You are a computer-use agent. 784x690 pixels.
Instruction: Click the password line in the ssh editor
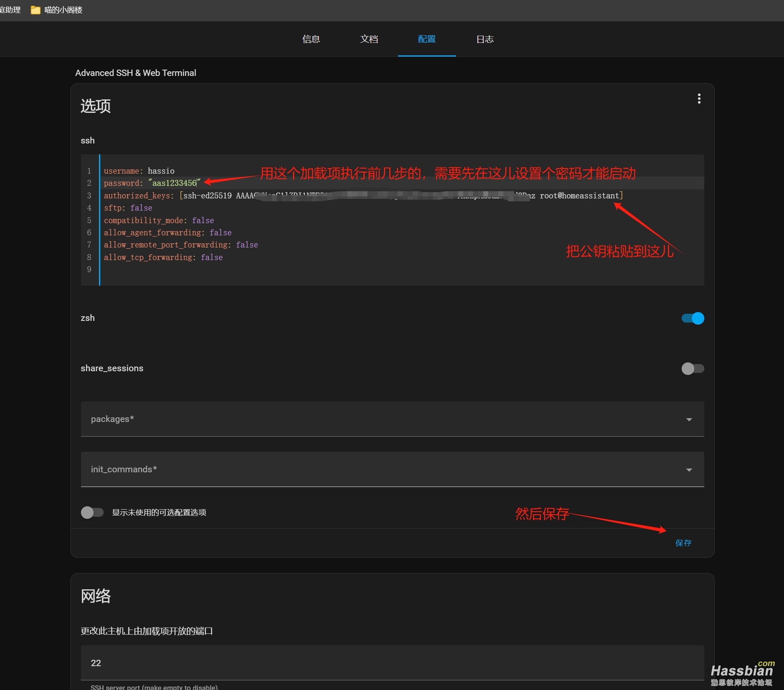click(152, 183)
